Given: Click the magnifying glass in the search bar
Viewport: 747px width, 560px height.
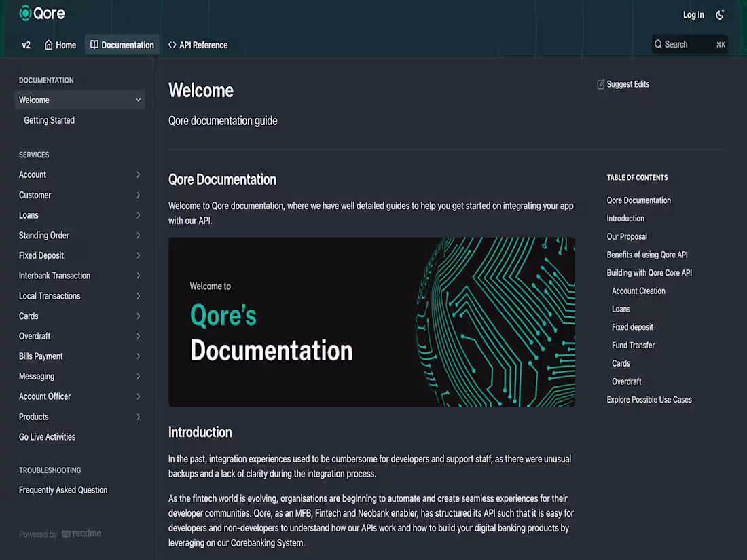Looking at the screenshot, I should point(659,43).
